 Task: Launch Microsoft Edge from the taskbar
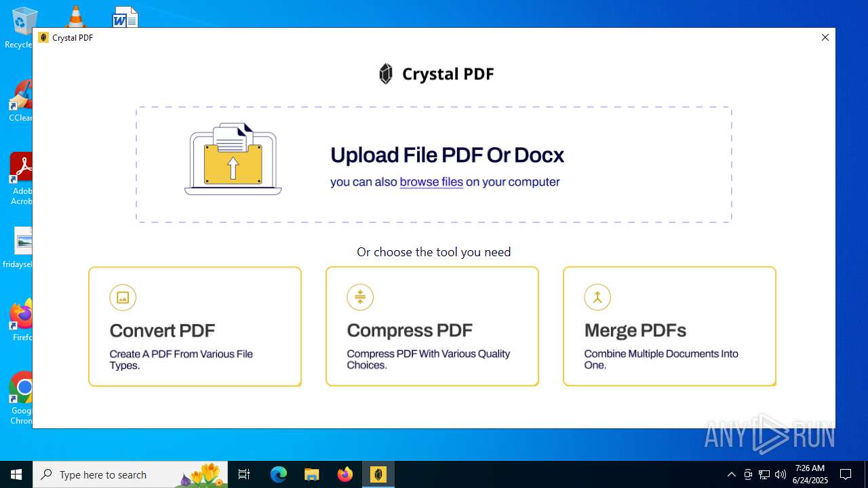pos(279,474)
